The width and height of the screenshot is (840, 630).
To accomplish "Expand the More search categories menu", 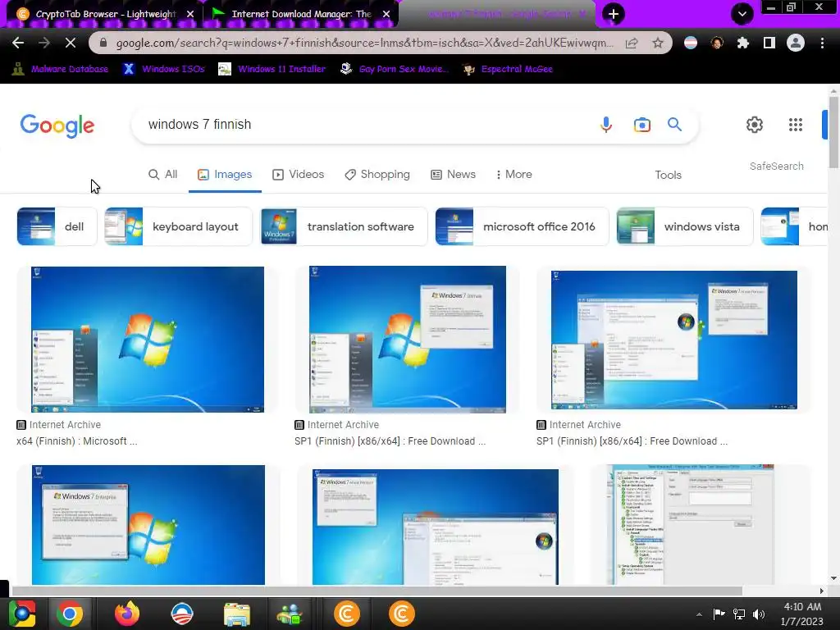I will pos(514,175).
